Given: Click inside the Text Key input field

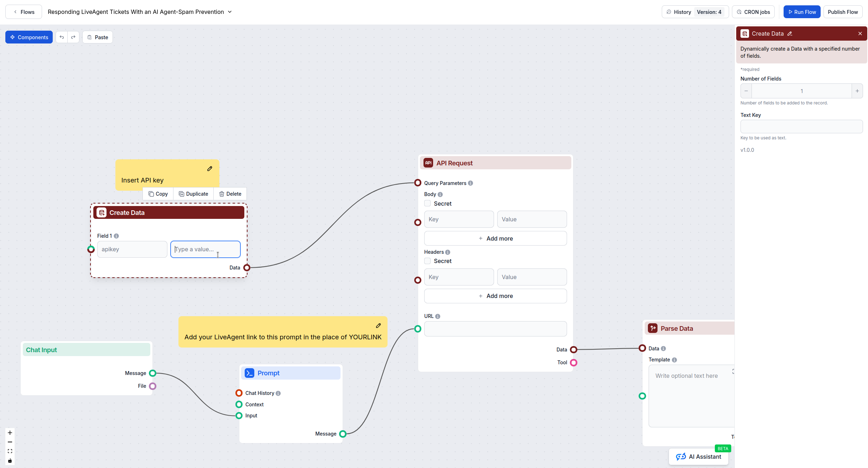Looking at the screenshot, I should tap(801, 126).
